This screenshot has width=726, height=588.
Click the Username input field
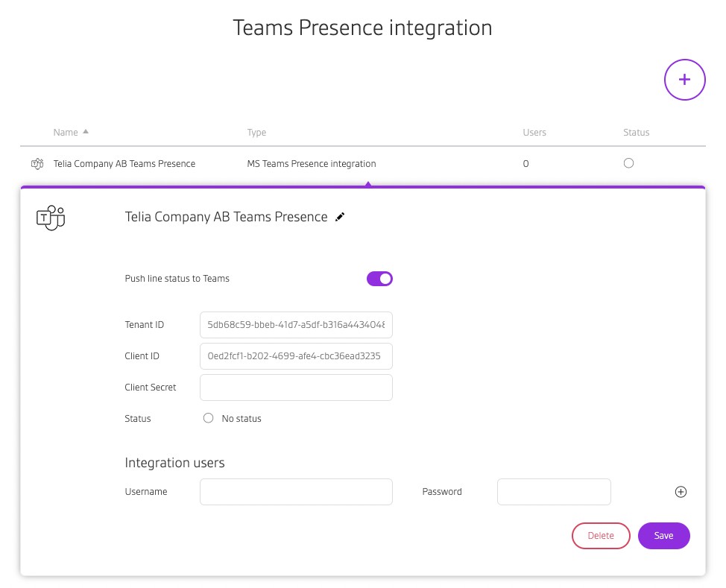pyautogui.click(x=297, y=492)
